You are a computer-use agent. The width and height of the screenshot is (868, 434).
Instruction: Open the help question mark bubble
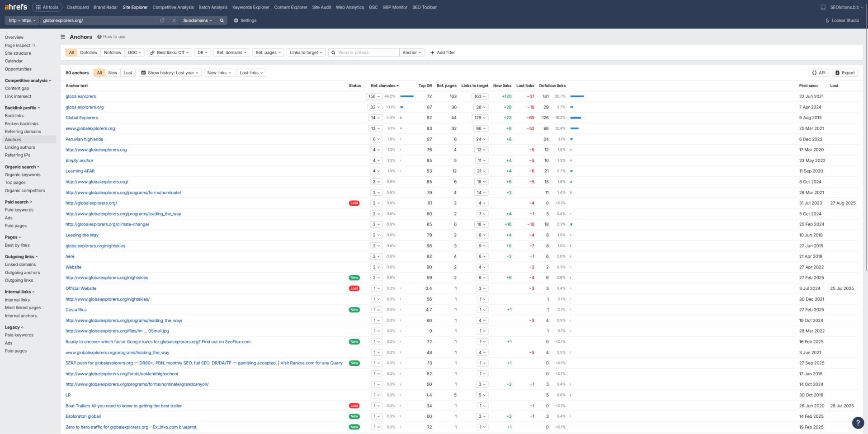click(858, 423)
